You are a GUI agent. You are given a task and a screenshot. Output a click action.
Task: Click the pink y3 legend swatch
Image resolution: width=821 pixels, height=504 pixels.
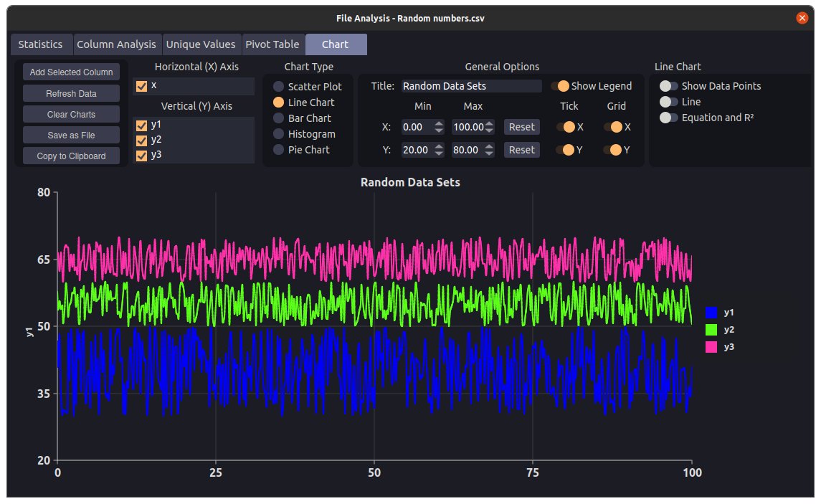coord(711,347)
